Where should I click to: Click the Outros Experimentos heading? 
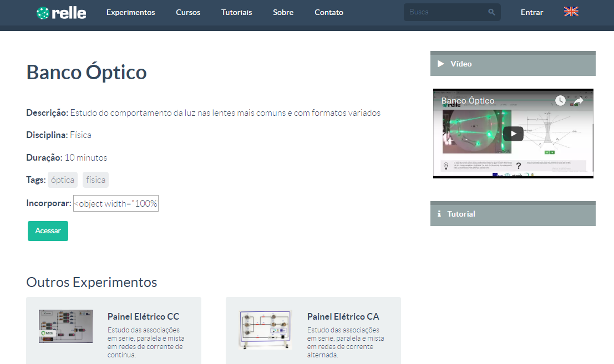[92, 283]
